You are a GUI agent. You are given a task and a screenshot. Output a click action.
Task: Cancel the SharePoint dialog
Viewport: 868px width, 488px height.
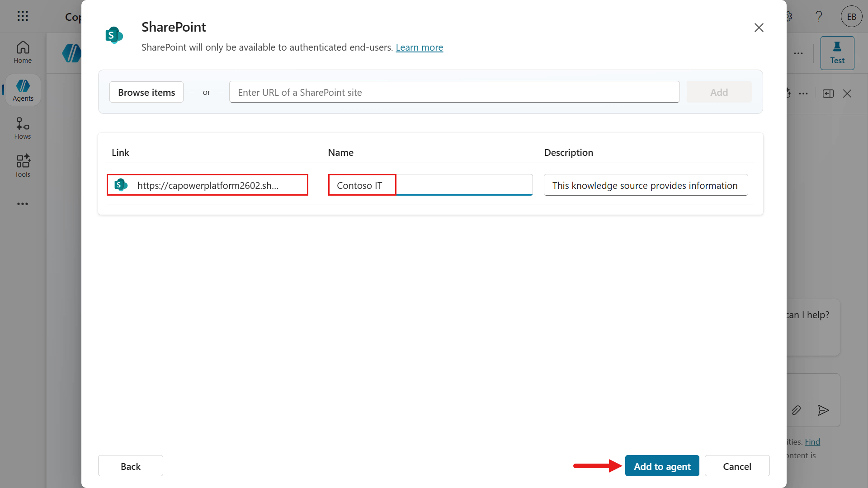pos(737,466)
